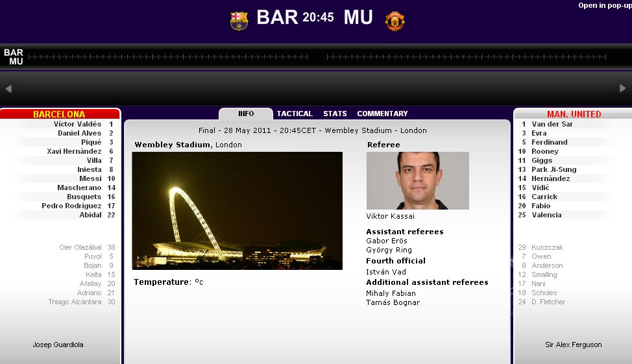Click the 20:45 kickoff time

tap(318, 18)
